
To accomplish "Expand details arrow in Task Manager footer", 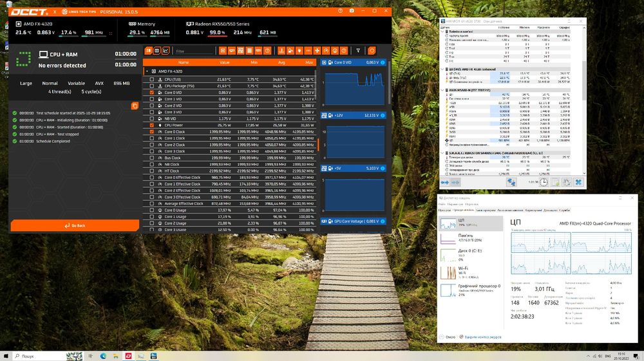I will [442, 337].
